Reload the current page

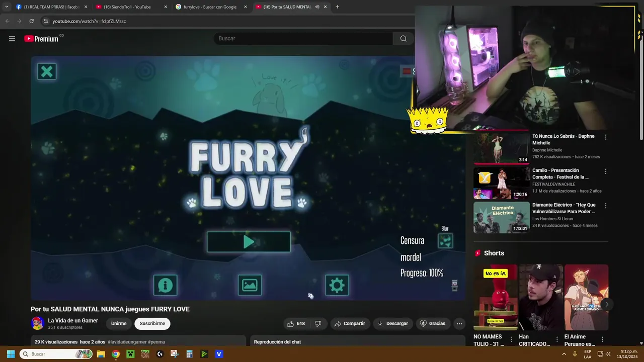point(31,21)
